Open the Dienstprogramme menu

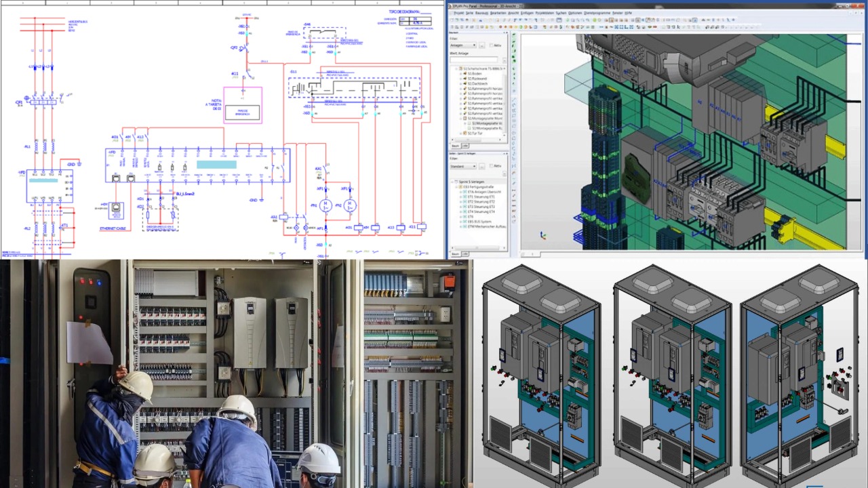(595, 13)
